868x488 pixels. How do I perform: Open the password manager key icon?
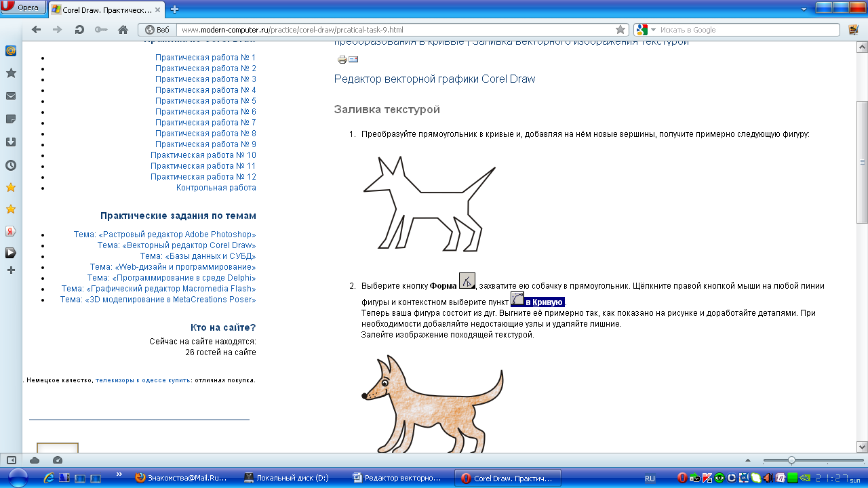[x=101, y=30]
